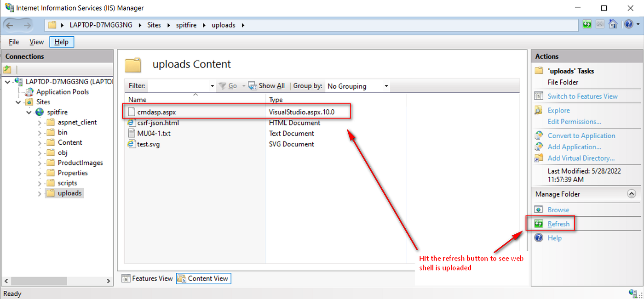The width and height of the screenshot is (644, 299).
Task: Click the Show All icon
Action: (x=252, y=86)
